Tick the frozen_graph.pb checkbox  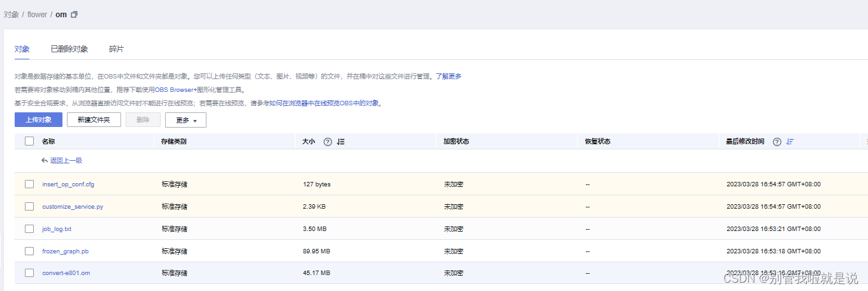point(29,251)
